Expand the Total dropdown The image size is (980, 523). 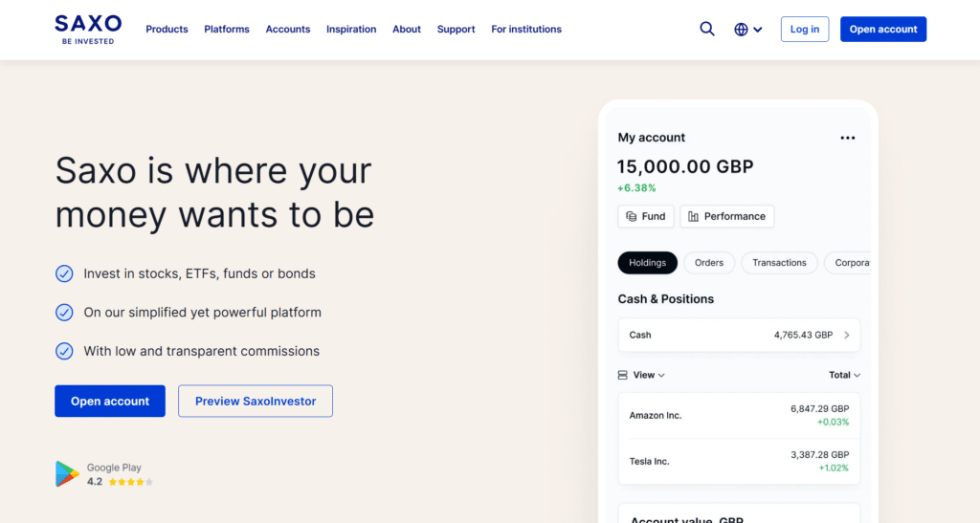[x=844, y=375]
